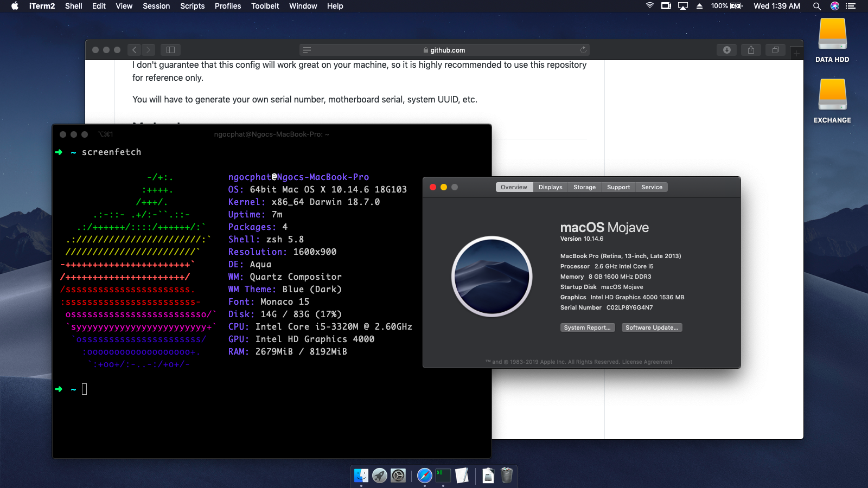Open the Safari share menu icon

point(751,49)
